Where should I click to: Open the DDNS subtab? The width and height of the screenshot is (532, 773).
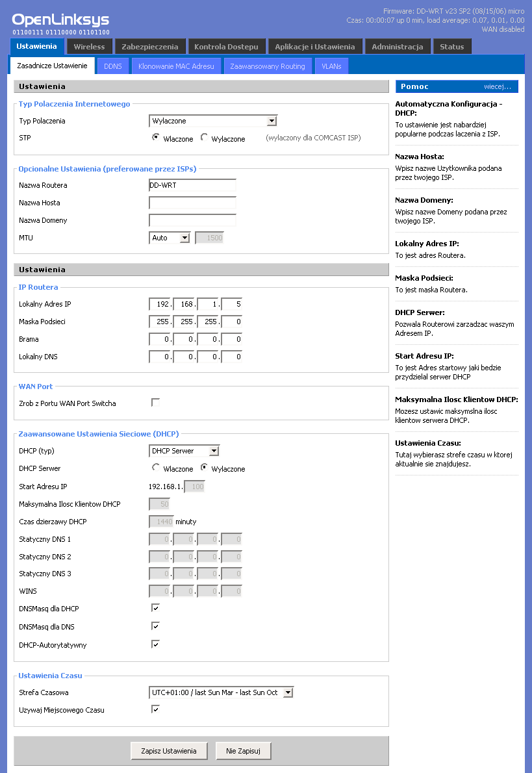click(113, 66)
